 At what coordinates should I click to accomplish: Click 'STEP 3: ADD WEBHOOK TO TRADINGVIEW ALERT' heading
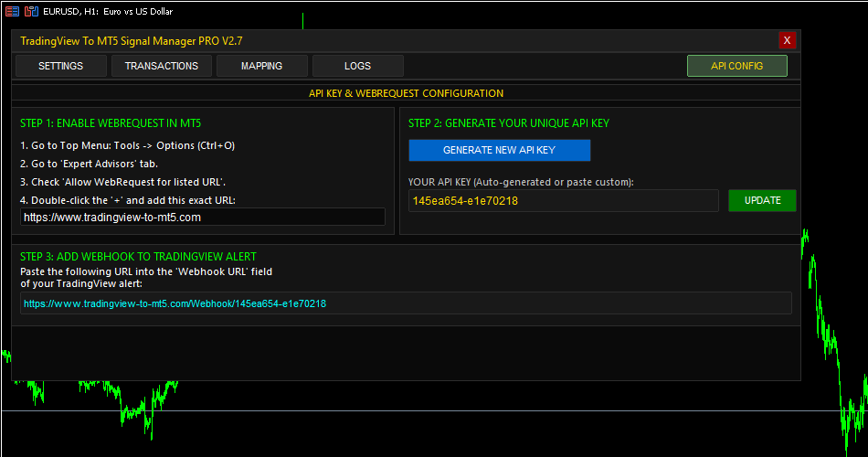(x=138, y=257)
